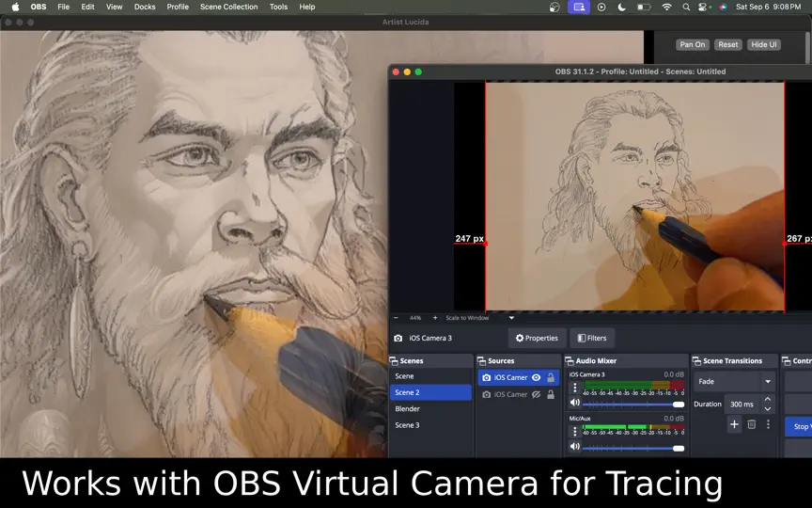Open Mic/Aux mixer three-dot options
The width and height of the screenshot is (812, 508).
pos(574,431)
